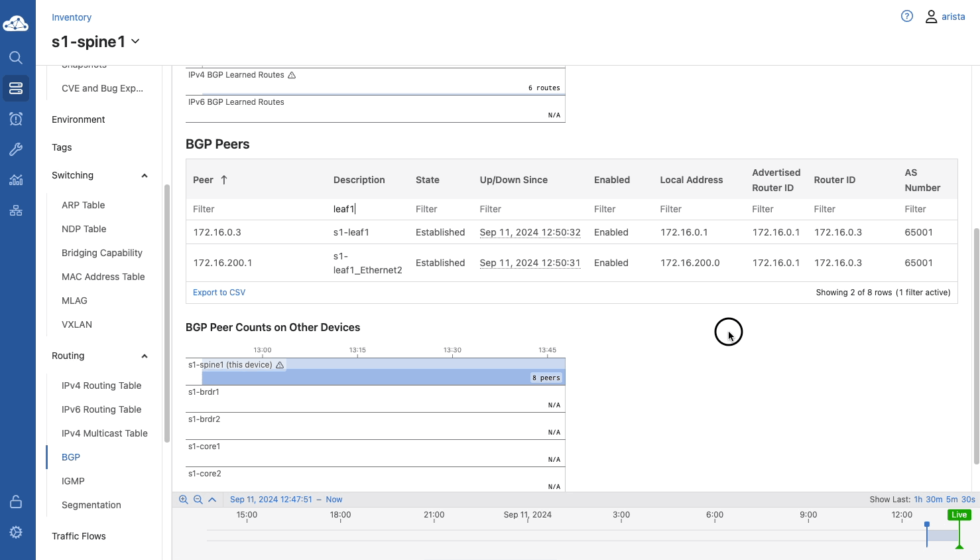Collapse the Switching section
The width and height of the screenshot is (980, 560).
[144, 176]
